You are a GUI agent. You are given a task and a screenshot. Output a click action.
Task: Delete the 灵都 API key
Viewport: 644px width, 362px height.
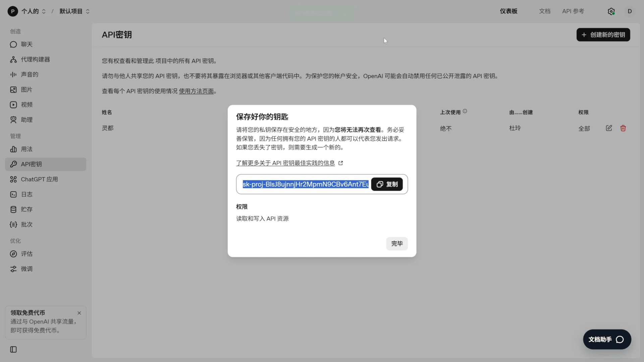(623, 128)
